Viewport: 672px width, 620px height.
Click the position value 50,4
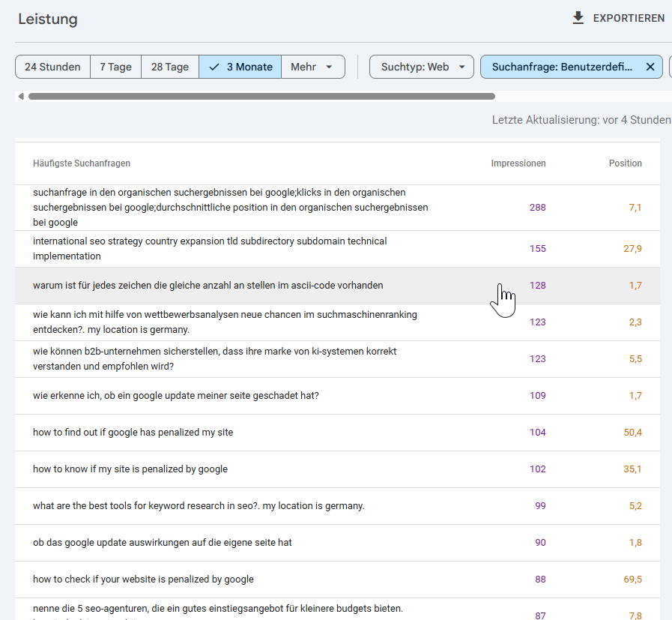click(632, 432)
